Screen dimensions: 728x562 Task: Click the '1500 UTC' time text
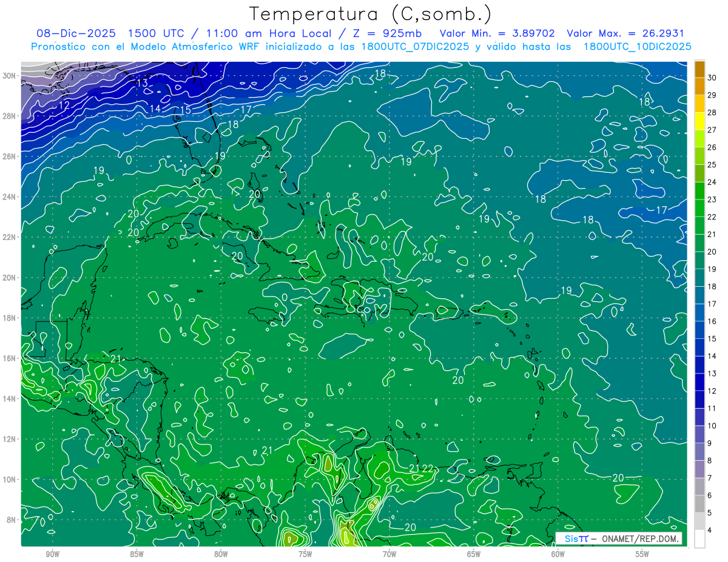(156, 33)
